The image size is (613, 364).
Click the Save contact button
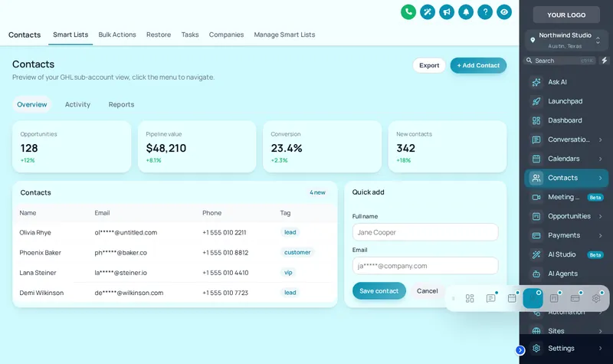(379, 291)
